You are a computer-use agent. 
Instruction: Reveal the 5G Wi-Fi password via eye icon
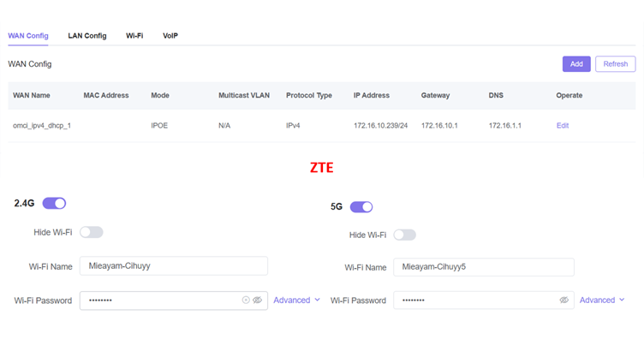(563, 300)
